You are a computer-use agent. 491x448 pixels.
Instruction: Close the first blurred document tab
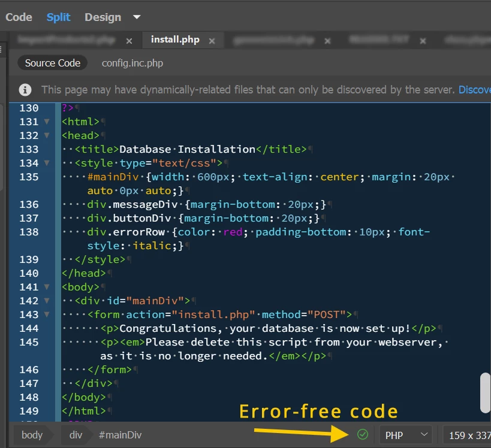click(x=129, y=41)
